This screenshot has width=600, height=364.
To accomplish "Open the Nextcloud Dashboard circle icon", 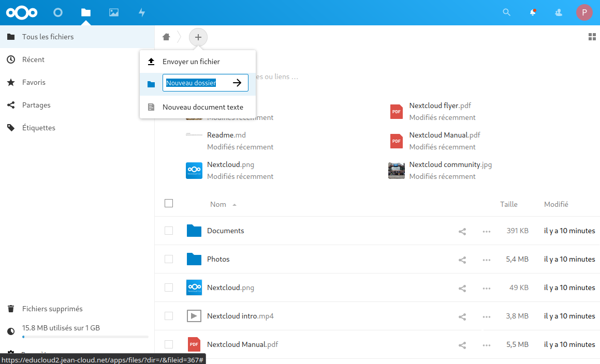I will 58,12.
